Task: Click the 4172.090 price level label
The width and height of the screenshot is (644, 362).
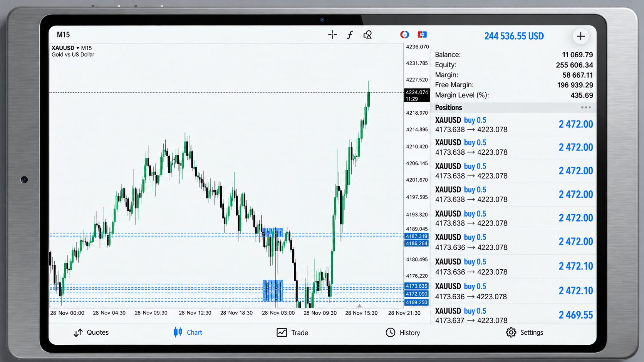Action: tap(416, 294)
